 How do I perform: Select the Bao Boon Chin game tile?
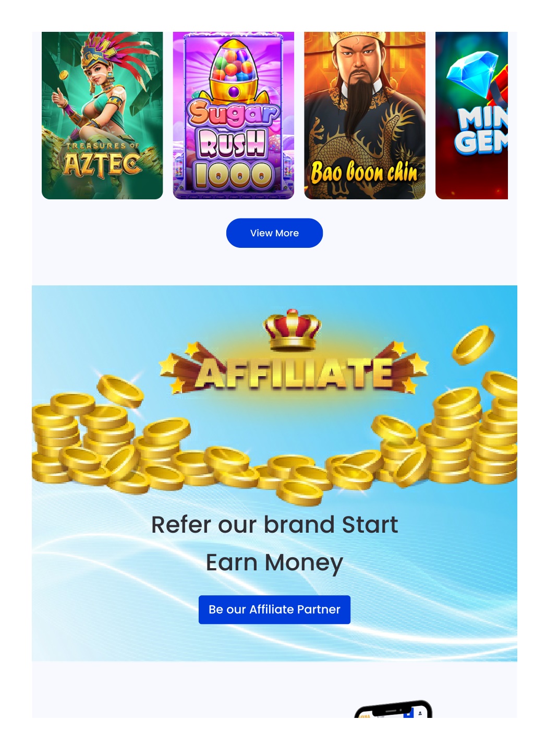(365, 115)
